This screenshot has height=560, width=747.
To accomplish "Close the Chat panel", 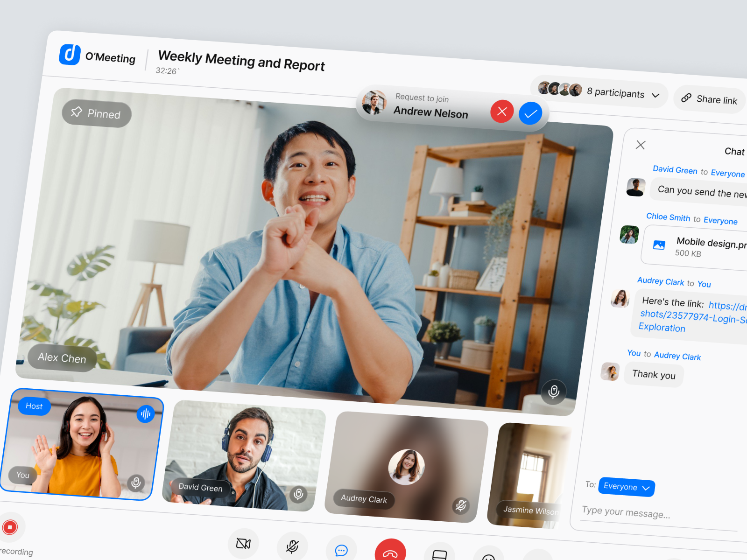I will [x=641, y=145].
